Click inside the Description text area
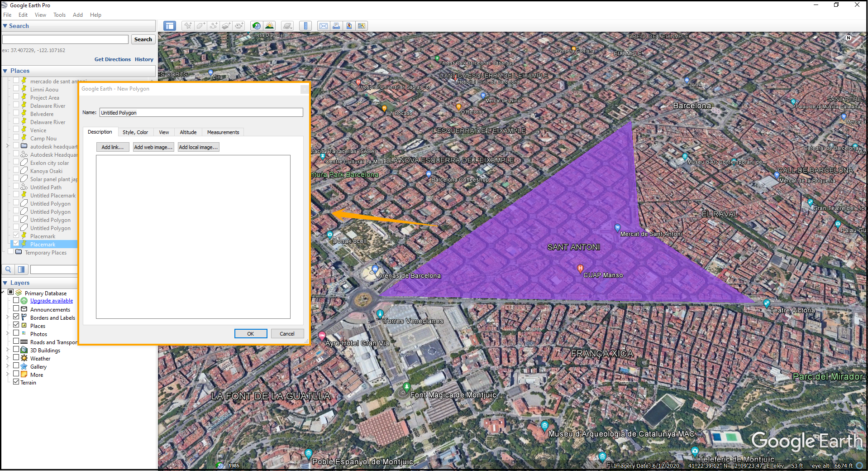Screen dimensions: 868x471 click(x=193, y=237)
